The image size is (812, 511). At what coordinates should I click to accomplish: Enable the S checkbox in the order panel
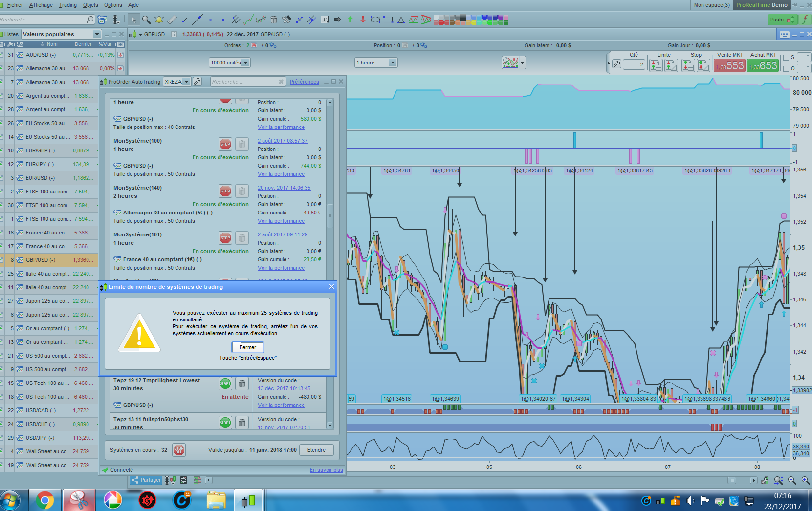786,58
